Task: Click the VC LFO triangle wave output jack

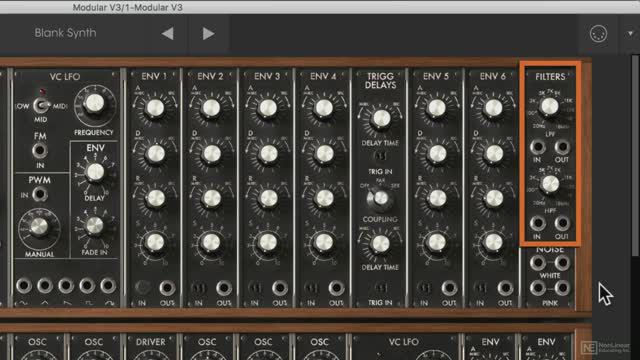Action: point(44,285)
